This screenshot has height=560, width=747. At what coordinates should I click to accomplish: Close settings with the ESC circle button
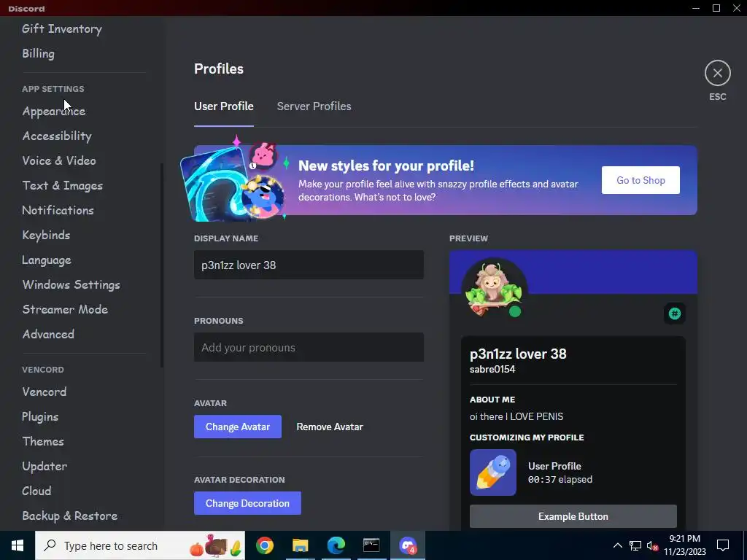(x=718, y=73)
